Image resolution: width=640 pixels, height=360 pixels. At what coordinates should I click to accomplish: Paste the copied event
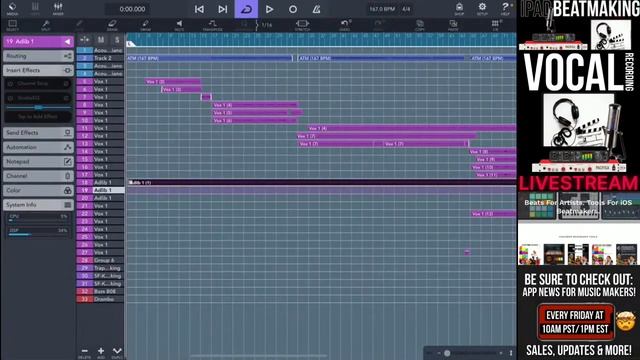(x=453, y=25)
